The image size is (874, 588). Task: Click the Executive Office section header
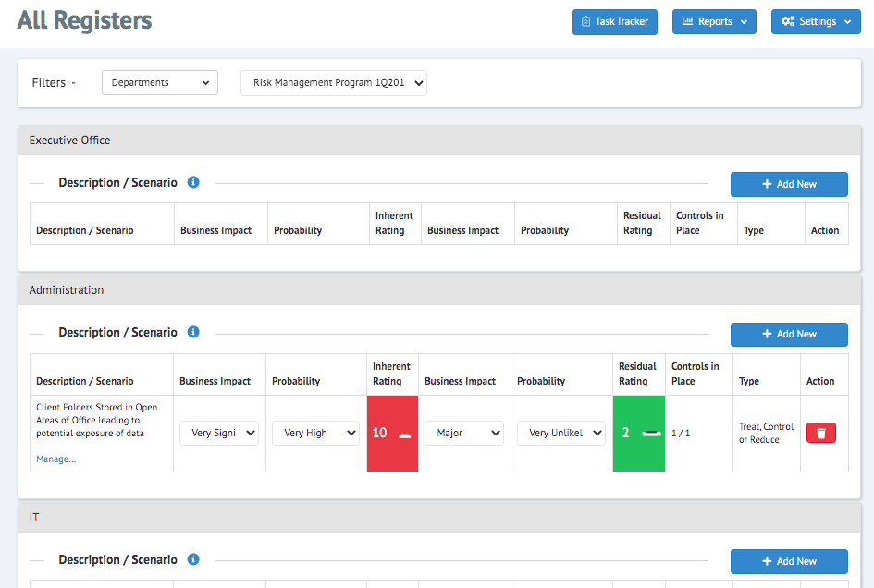tap(439, 141)
